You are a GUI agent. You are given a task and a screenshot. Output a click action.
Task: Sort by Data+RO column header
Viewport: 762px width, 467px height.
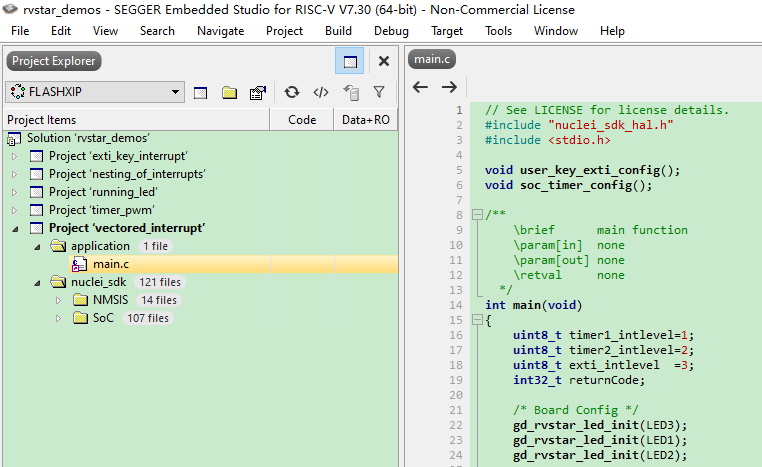click(x=365, y=120)
